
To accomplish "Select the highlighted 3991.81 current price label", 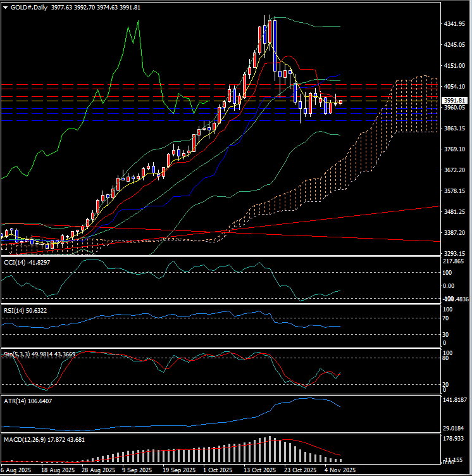I will tap(455, 100).
